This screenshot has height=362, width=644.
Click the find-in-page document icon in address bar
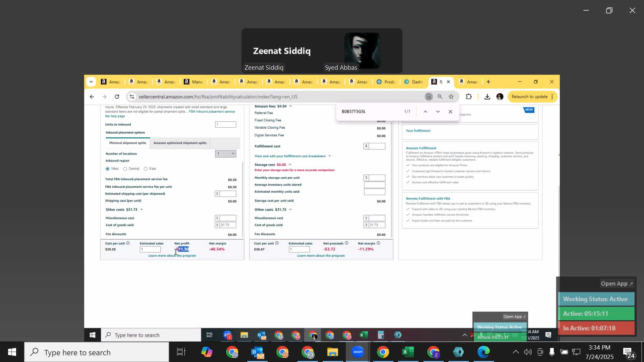429,97
